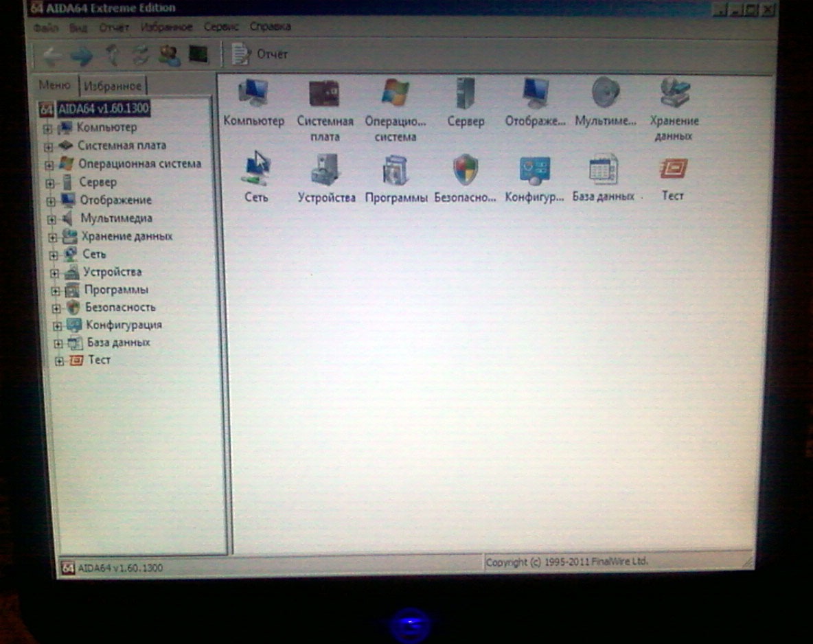Screen dimensions: 813x644
Task: Click the green monitor toolbar icon
Action: [x=198, y=54]
